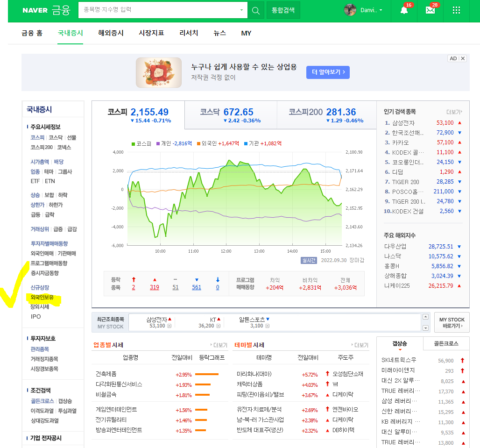Click the magnifier search icon

pyautogui.click(x=255, y=10)
